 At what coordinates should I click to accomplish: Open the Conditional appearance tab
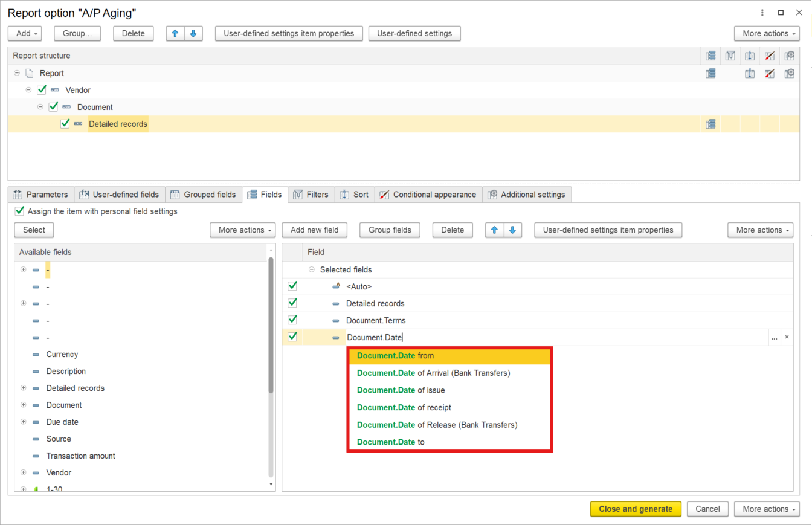(428, 195)
